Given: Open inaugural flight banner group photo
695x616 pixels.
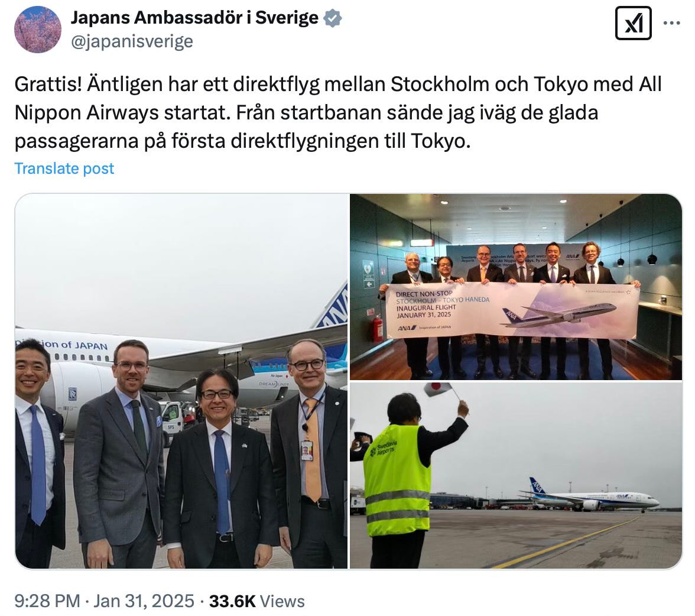Looking at the screenshot, I should click(x=516, y=287).
